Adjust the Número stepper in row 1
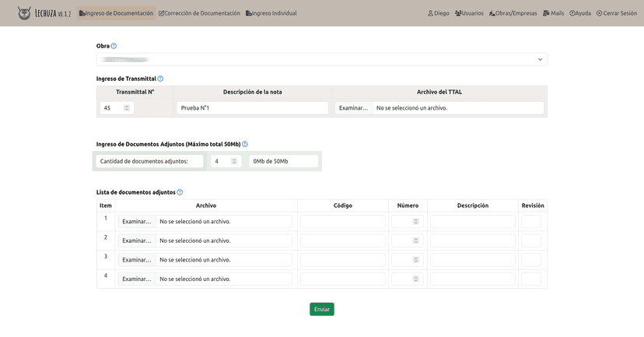The image size is (644, 337). point(415,222)
